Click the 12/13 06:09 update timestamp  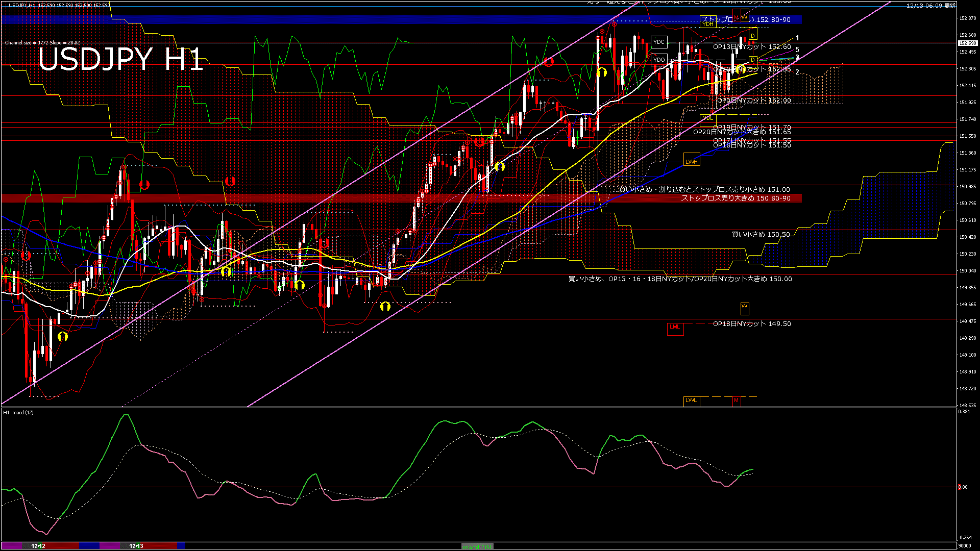point(931,6)
